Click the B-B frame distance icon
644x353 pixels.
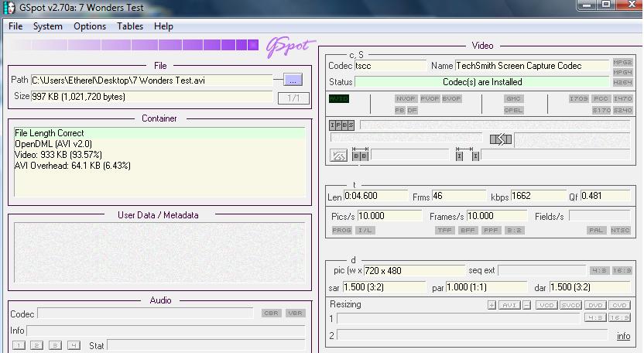[x=360, y=154]
